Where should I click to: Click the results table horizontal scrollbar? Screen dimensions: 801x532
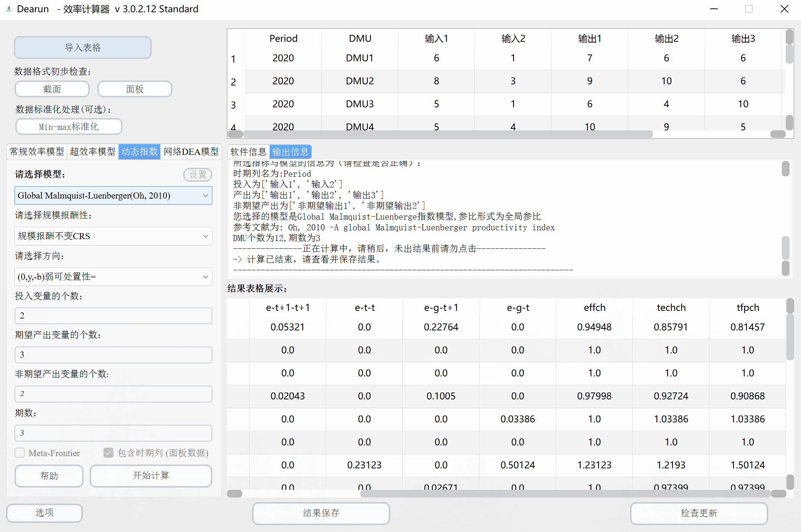point(565,494)
